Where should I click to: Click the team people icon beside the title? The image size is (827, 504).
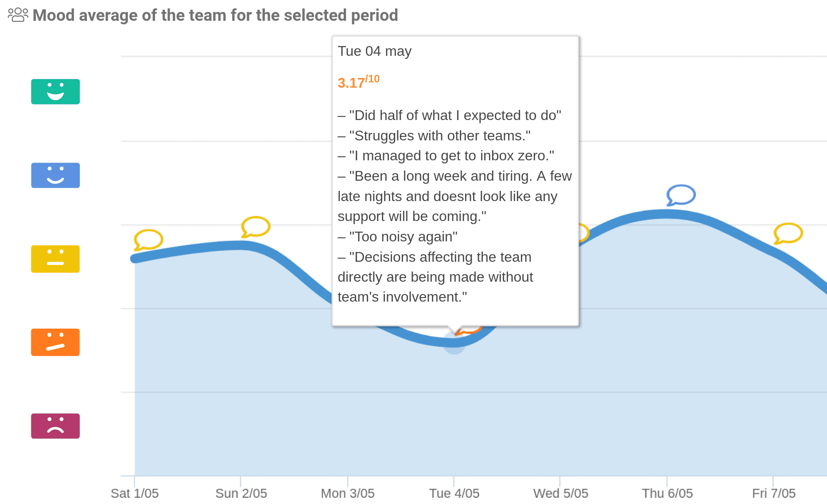click(18, 15)
